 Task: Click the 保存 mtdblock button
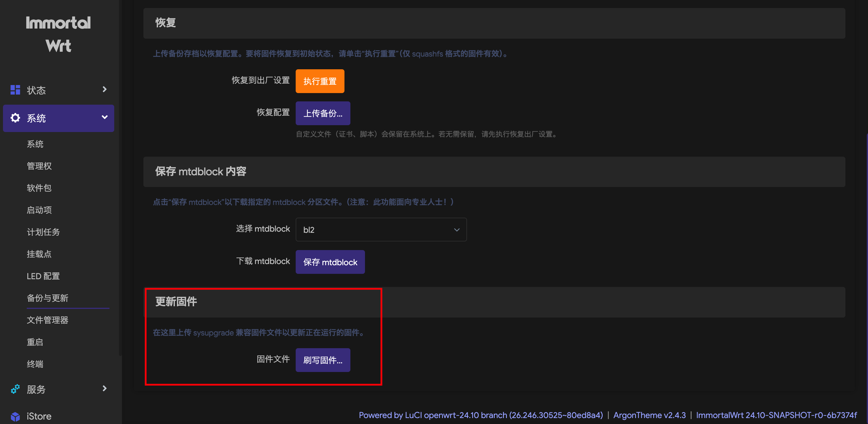click(330, 262)
